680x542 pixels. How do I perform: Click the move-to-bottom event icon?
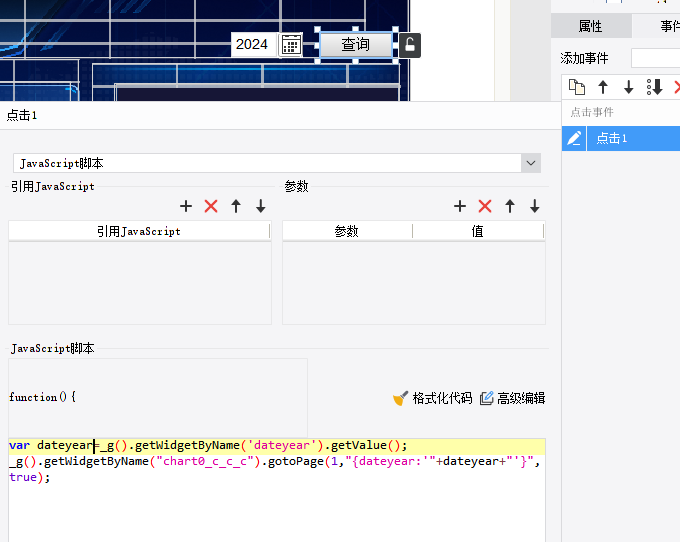655,87
